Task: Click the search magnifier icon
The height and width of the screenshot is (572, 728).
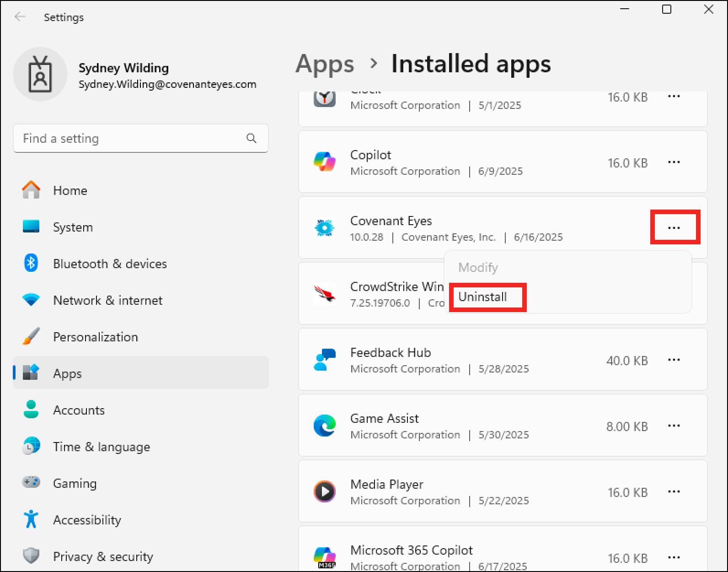Action: tap(251, 138)
